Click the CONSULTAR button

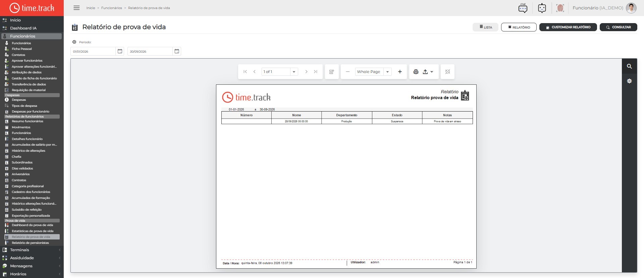pos(618,27)
